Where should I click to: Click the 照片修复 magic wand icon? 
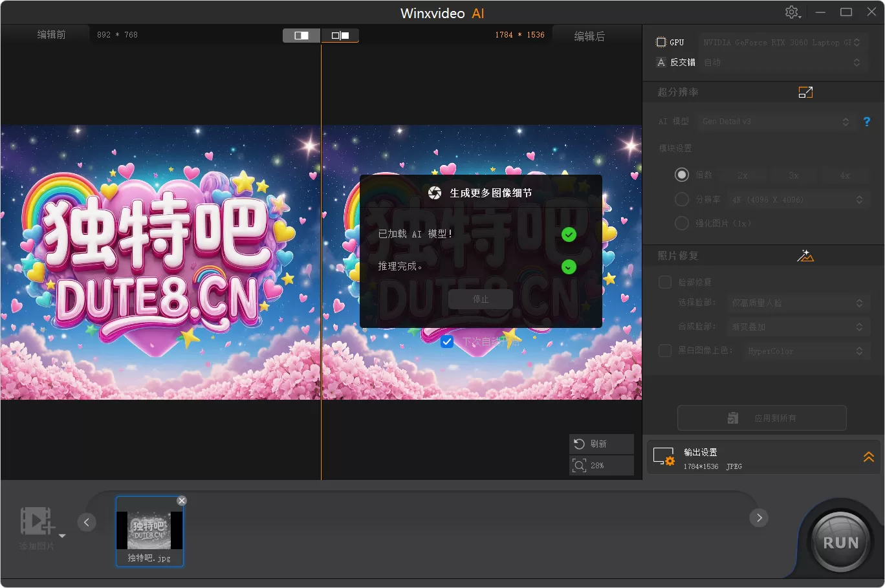pyautogui.click(x=805, y=256)
